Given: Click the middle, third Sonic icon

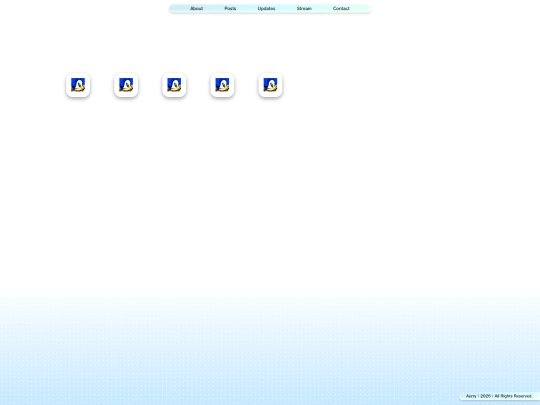Looking at the screenshot, I should tap(174, 85).
